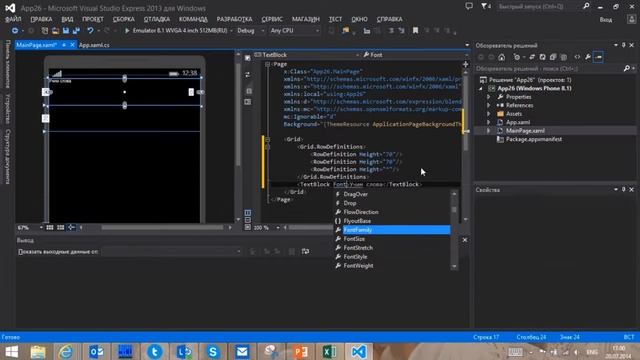Open the Debug configuration dropdown
The height and width of the screenshot is (360, 640).
[262, 31]
